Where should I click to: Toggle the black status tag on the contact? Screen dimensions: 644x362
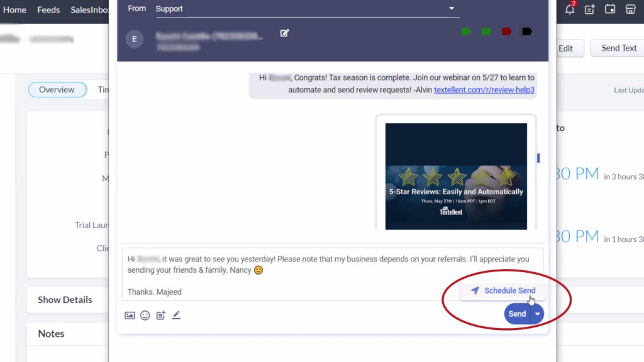[526, 30]
